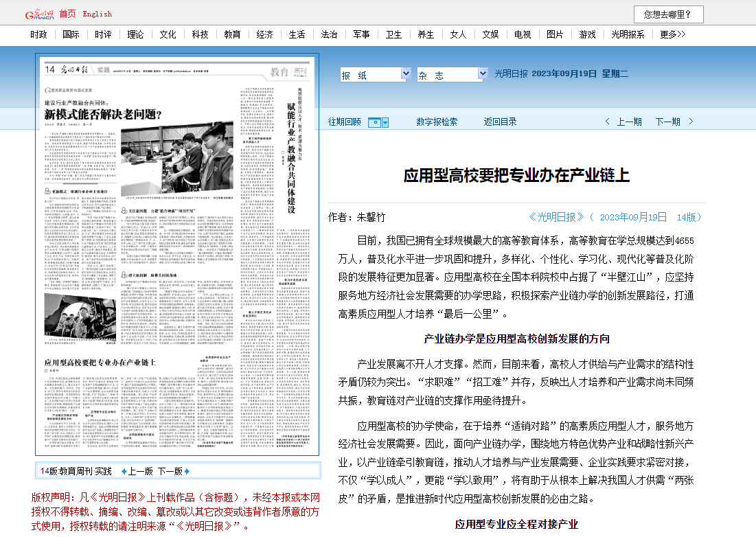The width and height of the screenshot is (756, 537).
Task: Go to 时政 section
Action: 38,34
